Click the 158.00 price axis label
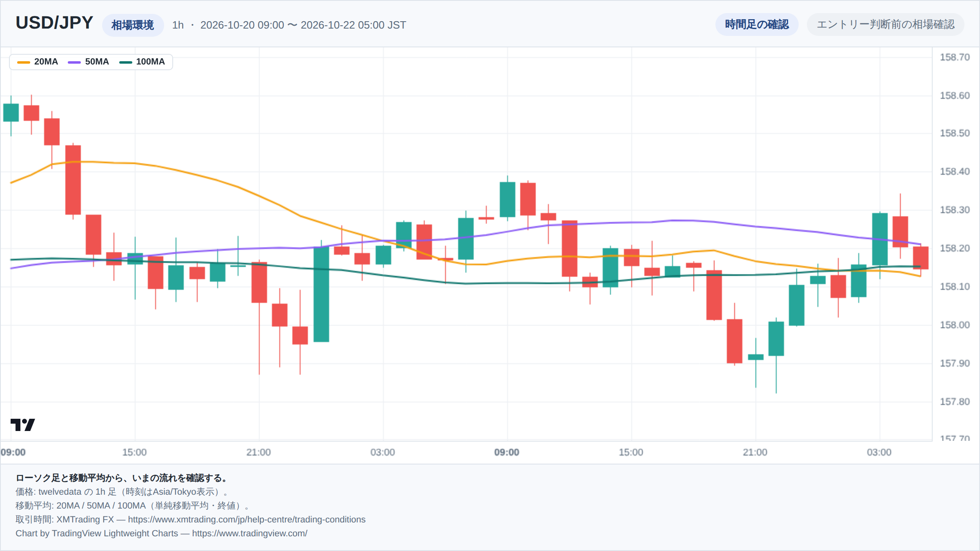The width and height of the screenshot is (980, 551). (955, 325)
